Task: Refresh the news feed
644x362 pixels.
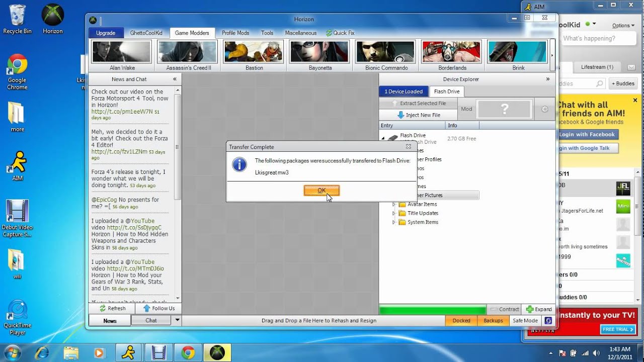Action: tap(112, 308)
